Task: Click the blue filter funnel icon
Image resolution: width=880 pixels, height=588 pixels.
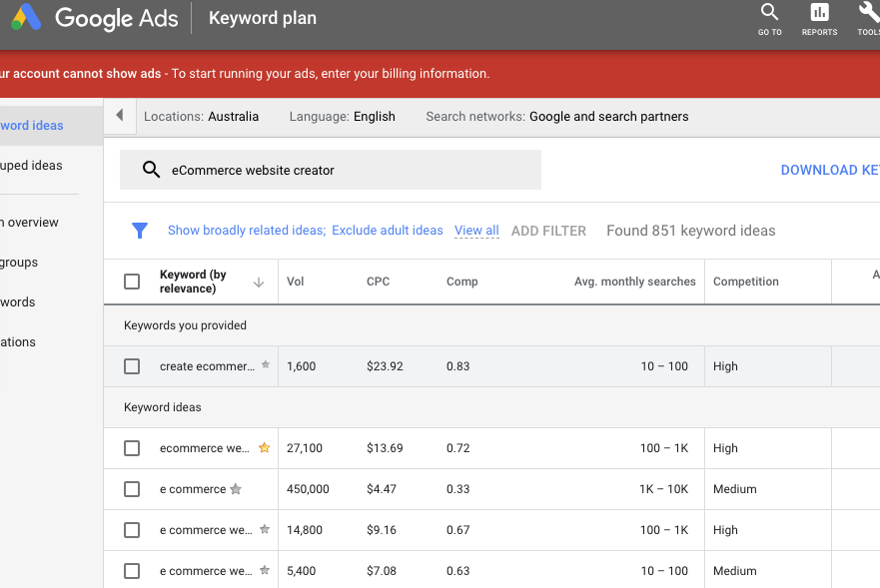Action: 140,230
